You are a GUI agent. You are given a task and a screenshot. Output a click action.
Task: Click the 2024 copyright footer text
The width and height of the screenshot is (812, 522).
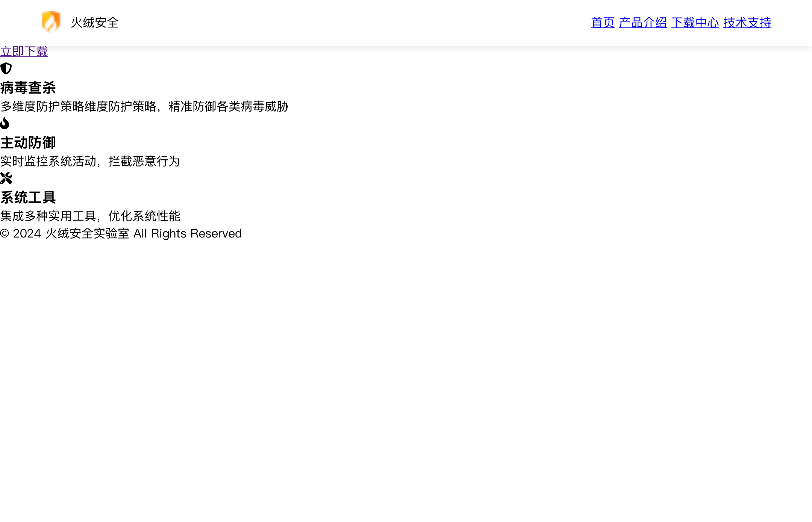click(x=26, y=233)
